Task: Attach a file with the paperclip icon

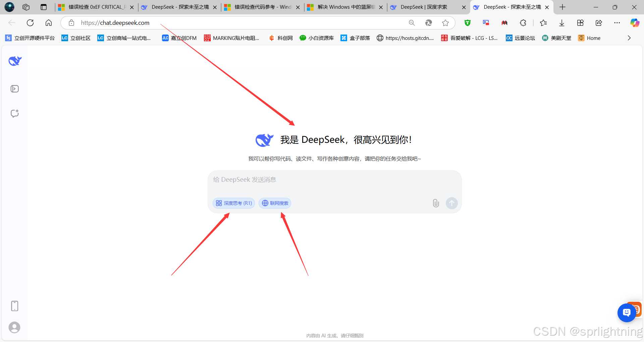Action: click(x=436, y=203)
